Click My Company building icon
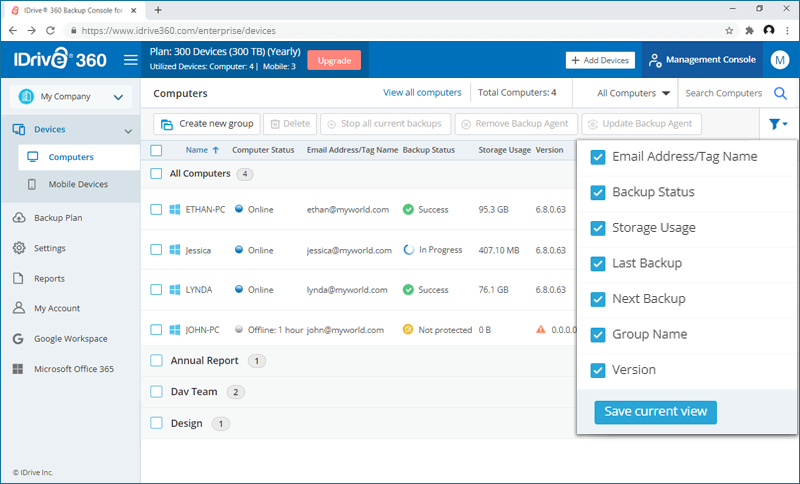Image resolution: width=800 pixels, height=484 pixels. pos(26,96)
